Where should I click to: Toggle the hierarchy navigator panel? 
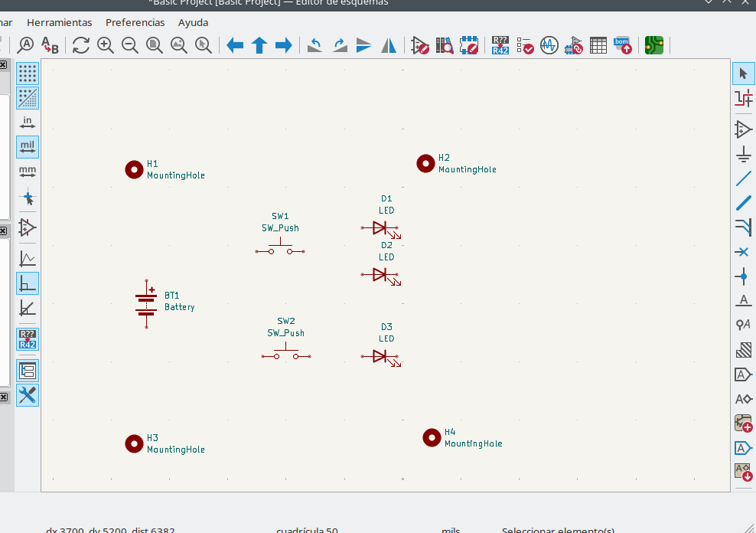click(28, 371)
